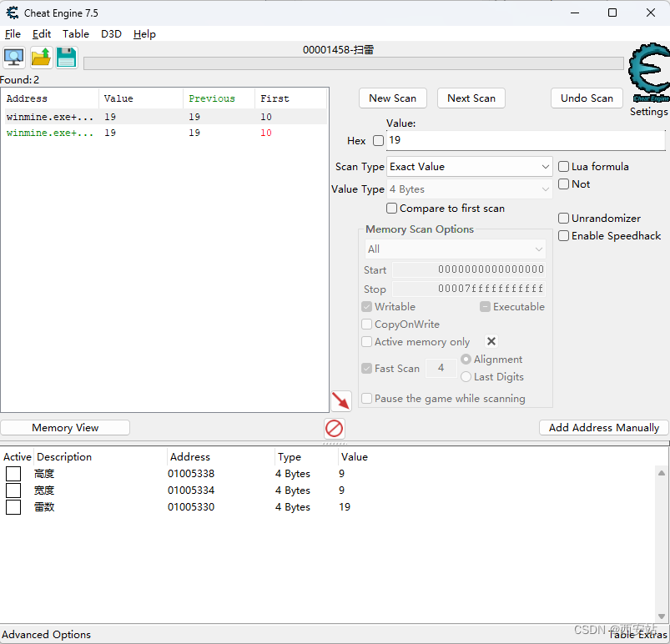
Task: Click the X next to Active memory only
Action: 491,341
